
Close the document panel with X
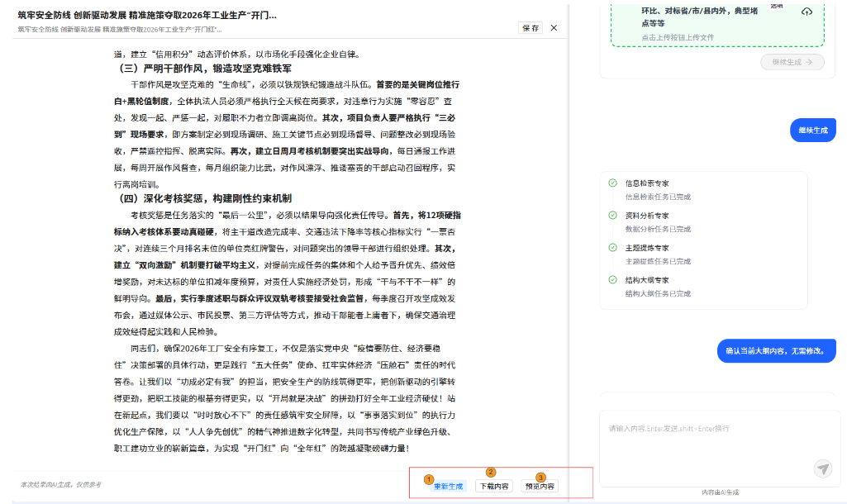click(554, 27)
